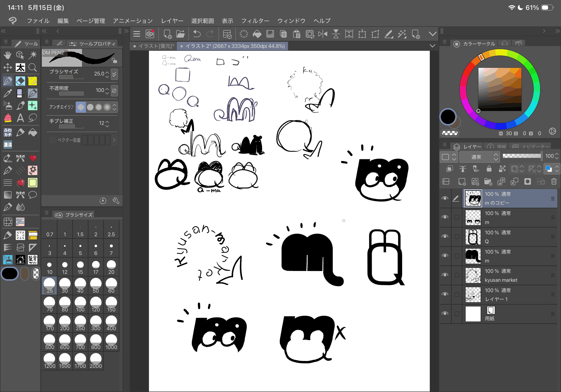This screenshot has width=561, height=392.
Task: Hide the 'm のコピー' layer
Action: (445, 198)
